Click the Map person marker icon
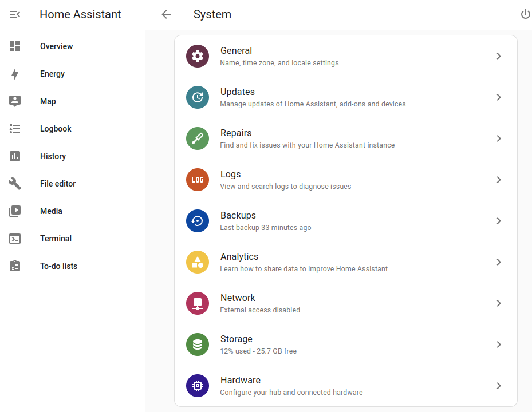 click(x=14, y=101)
